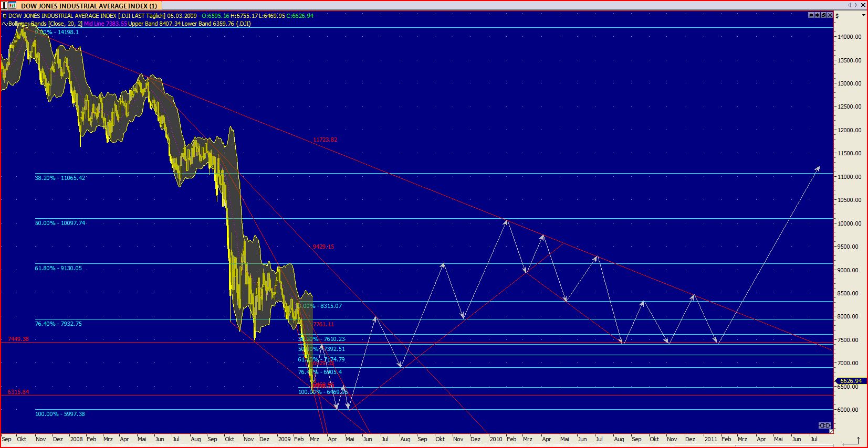
Task: Click the Lower Band 6359.76 legend value
Action: pos(208,24)
